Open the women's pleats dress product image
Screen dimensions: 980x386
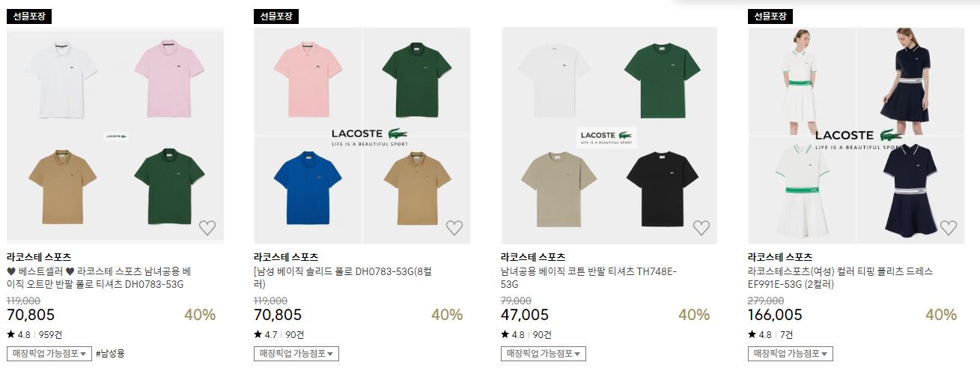coord(856,136)
